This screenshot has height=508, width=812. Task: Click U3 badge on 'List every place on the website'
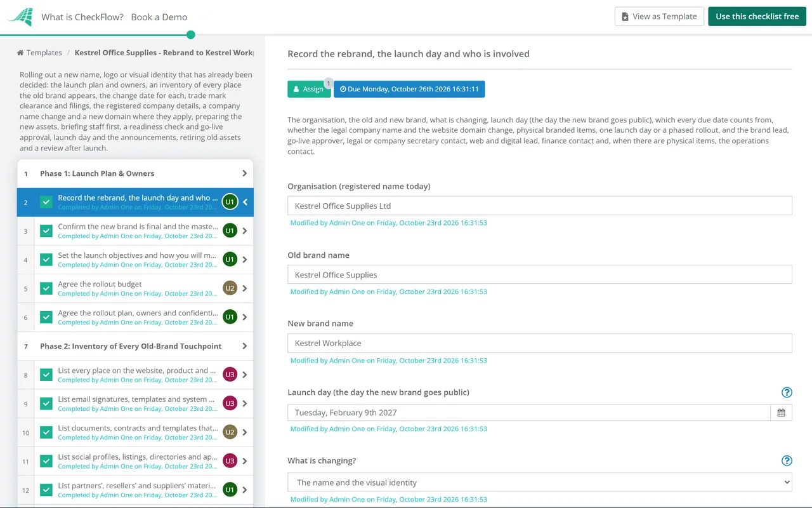coord(230,375)
